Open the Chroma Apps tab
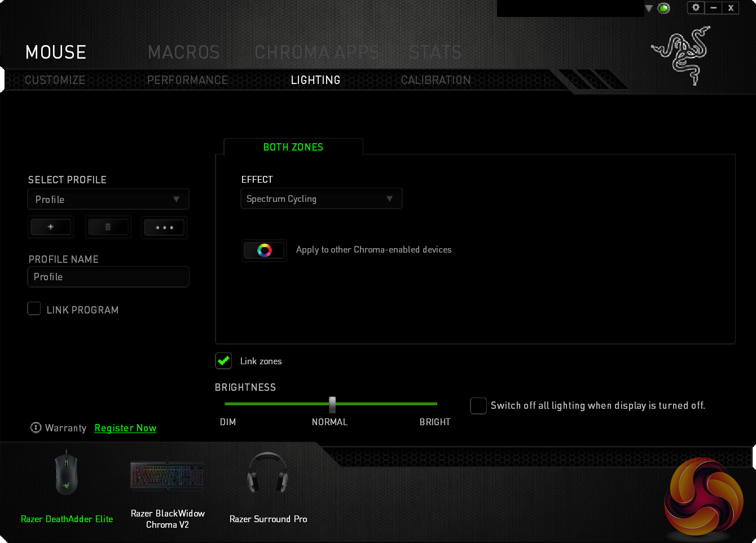The height and width of the screenshot is (543, 756). point(317,52)
